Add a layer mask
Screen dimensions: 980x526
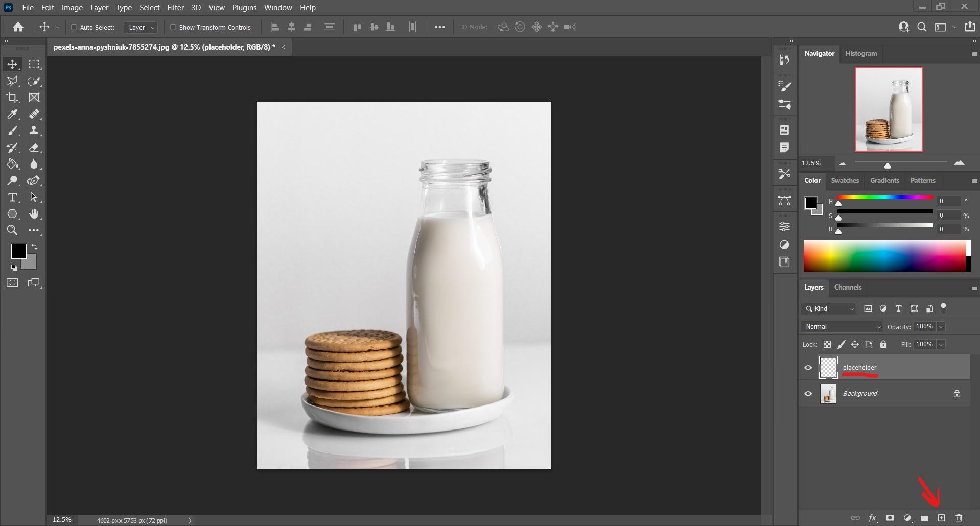click(x=890, y=518)
